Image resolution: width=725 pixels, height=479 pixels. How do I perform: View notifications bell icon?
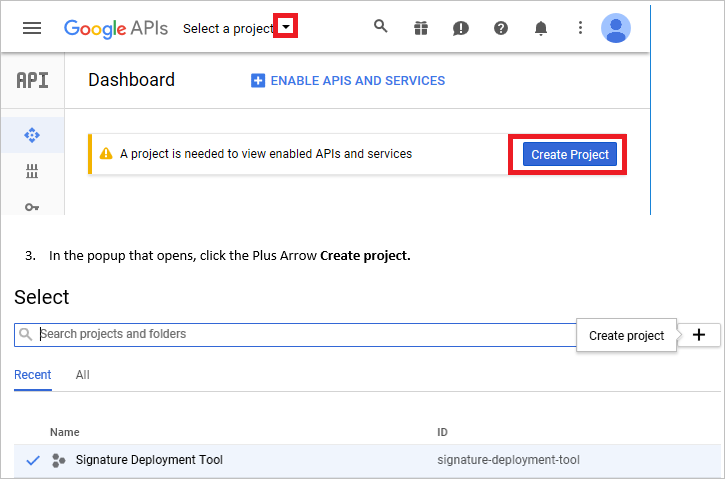pyautogui.click(x=540, y=28)
